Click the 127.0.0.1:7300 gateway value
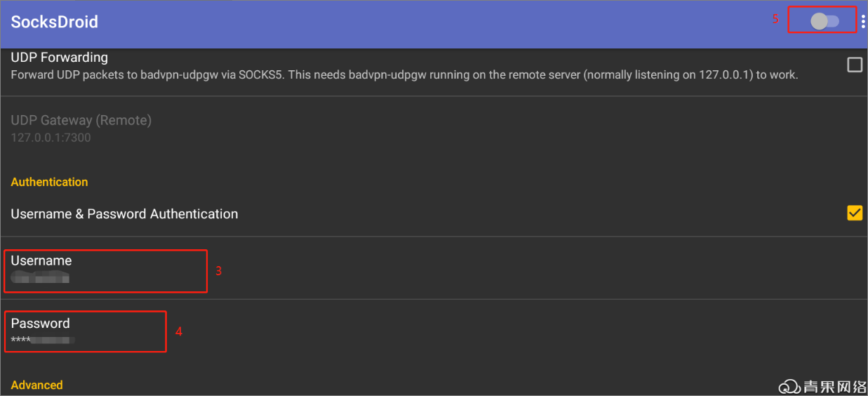The width and height of the screenshot is (868, 396). coord(51,138)
